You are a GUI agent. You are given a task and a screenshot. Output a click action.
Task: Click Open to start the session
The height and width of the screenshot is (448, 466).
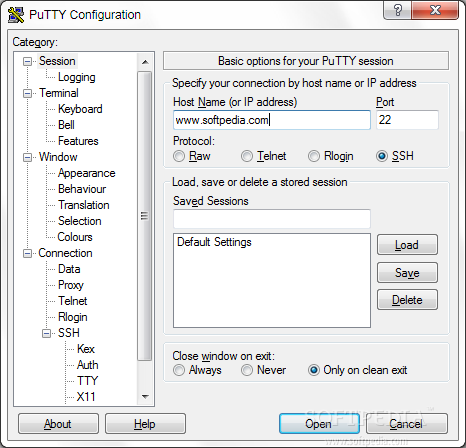319,424
